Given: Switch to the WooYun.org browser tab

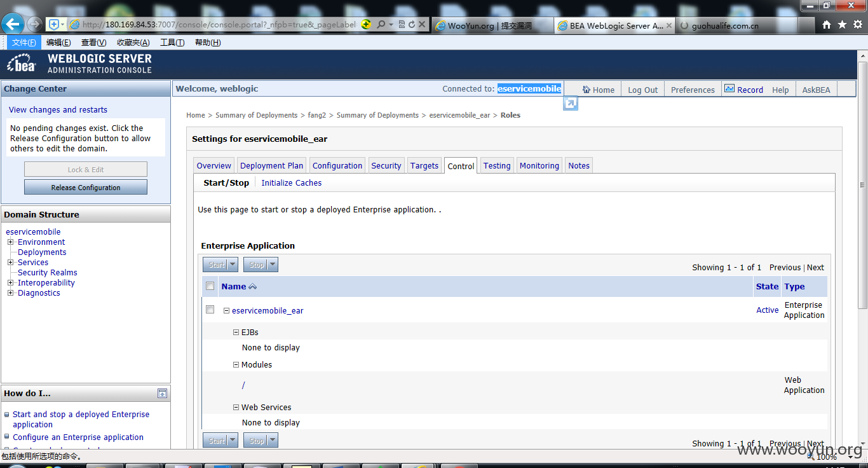Looking at the screenshot, I should pyautogui.click(x=492, y=26).
